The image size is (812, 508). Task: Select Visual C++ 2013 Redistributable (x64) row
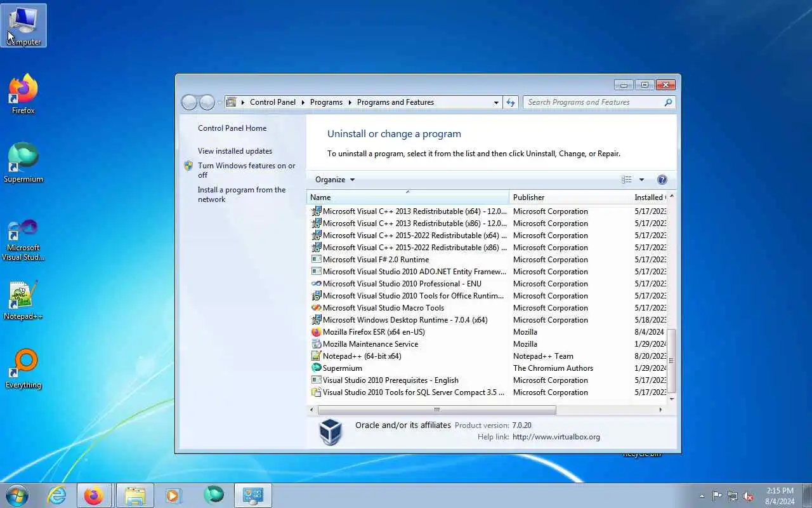point(488,211)
